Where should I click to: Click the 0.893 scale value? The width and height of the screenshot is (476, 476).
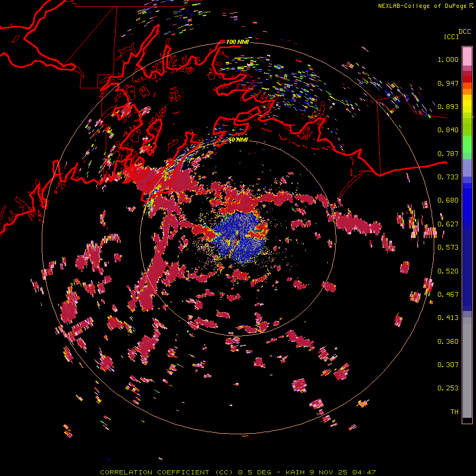(x=448, y=106)
